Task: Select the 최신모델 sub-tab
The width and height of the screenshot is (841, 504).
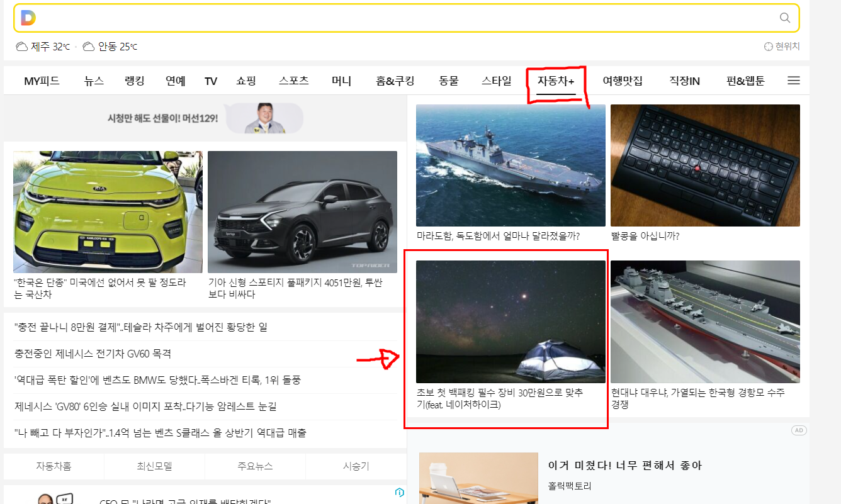Action: pos(155,466)
